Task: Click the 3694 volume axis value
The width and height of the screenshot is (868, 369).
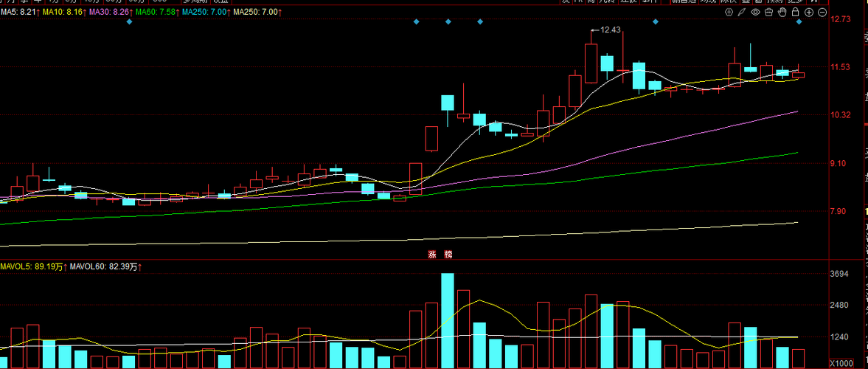Action: coord(841,275)
